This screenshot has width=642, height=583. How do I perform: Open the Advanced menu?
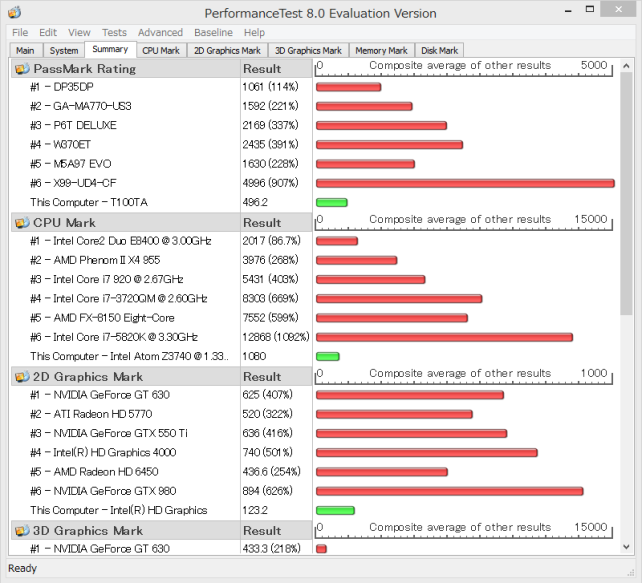[160, 32]
